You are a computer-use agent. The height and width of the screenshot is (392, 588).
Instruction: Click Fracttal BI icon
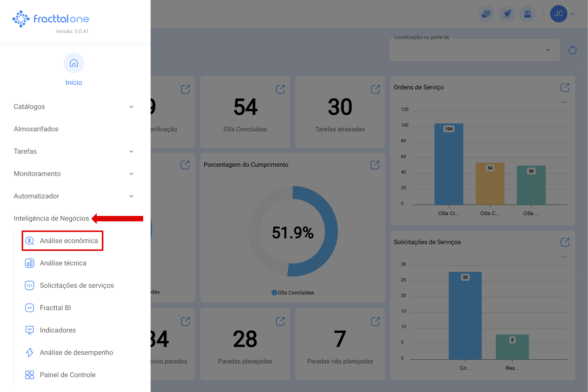(x=29, y=308)
